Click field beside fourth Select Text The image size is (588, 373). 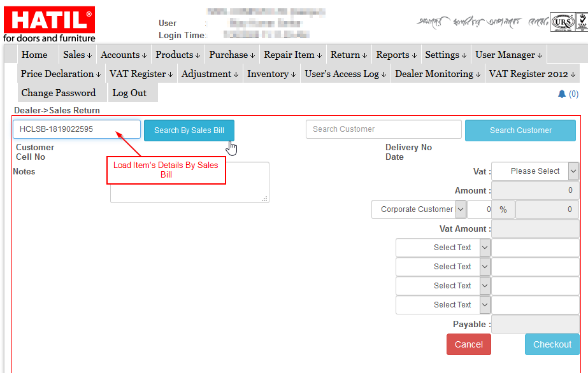click(535, 305)
